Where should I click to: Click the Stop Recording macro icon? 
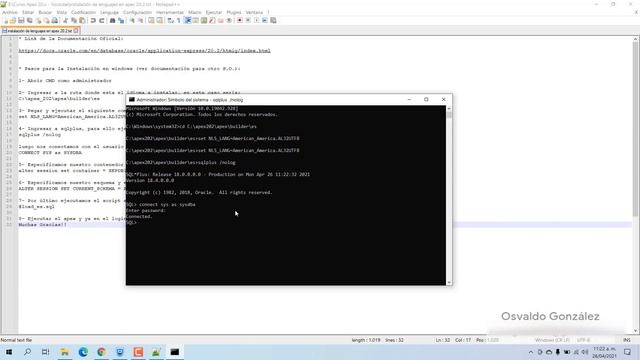point(248,20)
